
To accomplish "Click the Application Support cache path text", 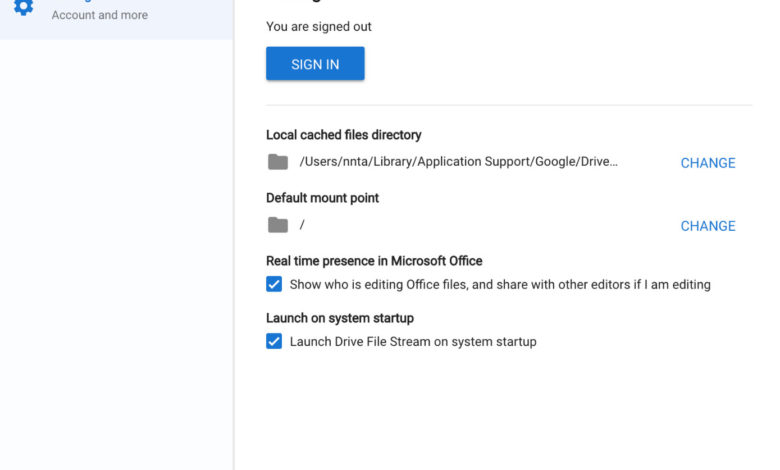I will [459, 162].
